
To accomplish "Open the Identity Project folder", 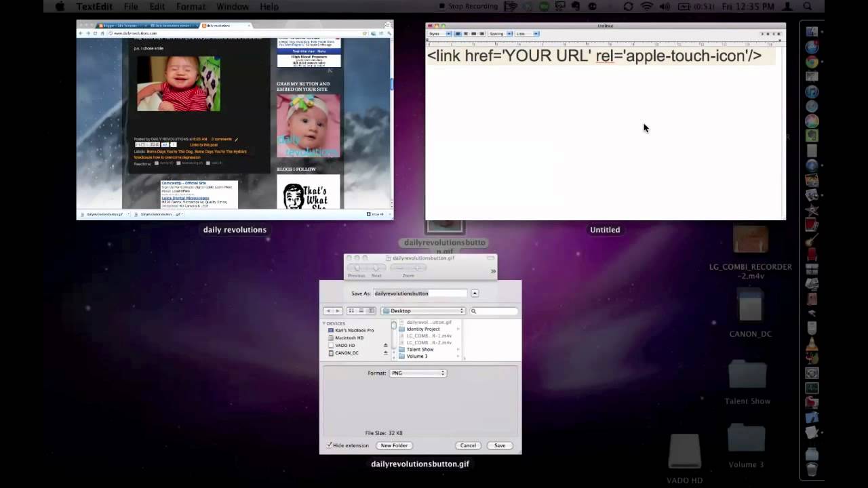I will tap(423, 329).
